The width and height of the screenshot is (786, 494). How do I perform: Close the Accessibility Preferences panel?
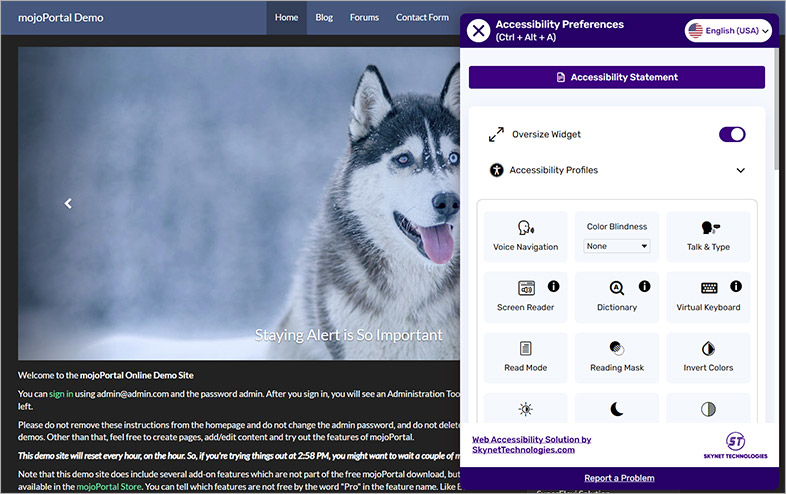(x=478, y=31)
